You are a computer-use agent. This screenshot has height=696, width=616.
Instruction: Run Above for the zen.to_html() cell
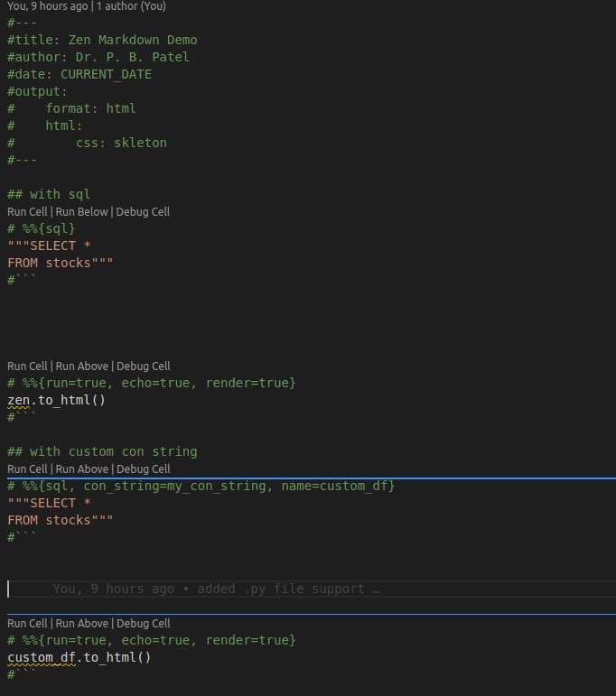click(81, 367)
